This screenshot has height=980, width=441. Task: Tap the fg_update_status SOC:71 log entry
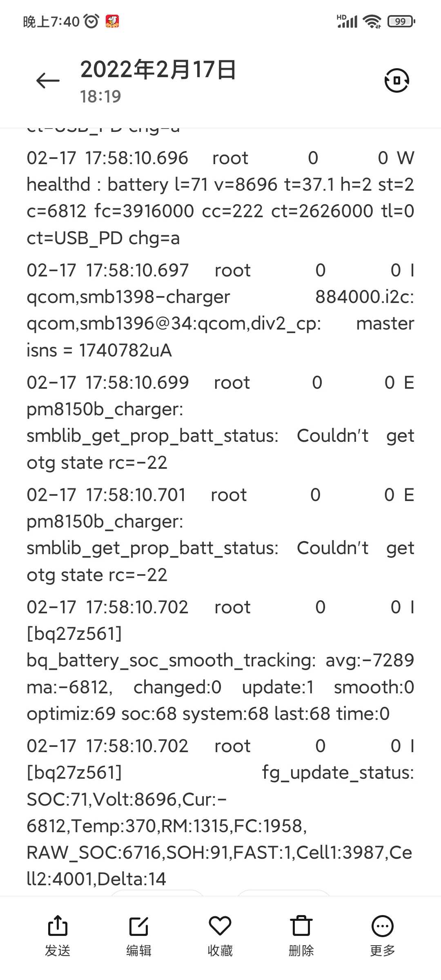click(x=220, y=812)
